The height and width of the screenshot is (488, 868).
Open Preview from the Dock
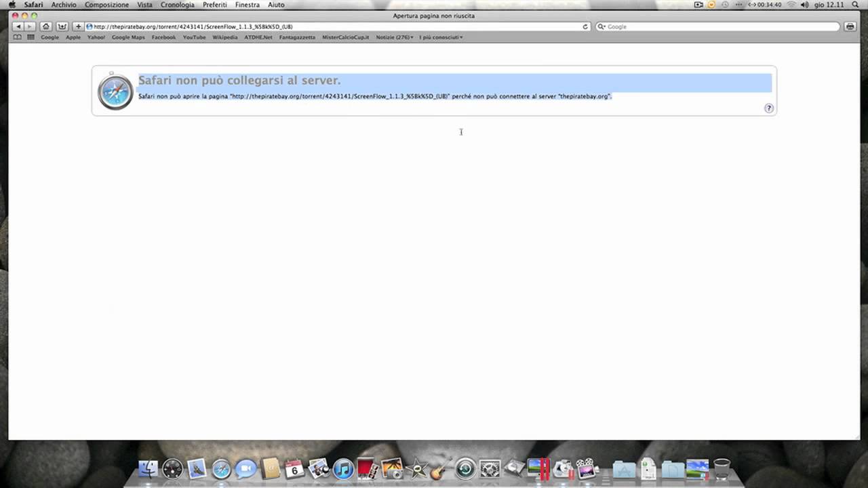(x=319, y=468)
